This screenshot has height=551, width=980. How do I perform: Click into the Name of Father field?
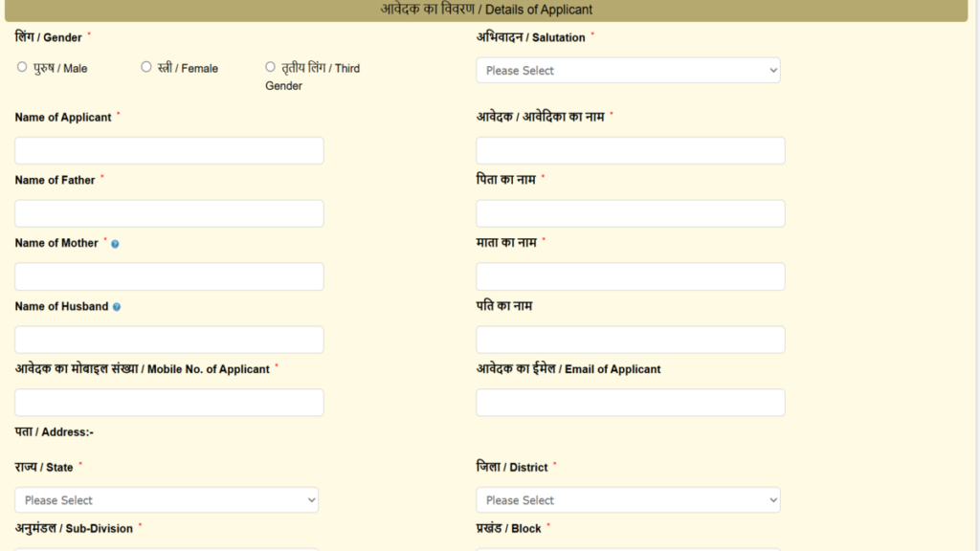click(169, 213)
